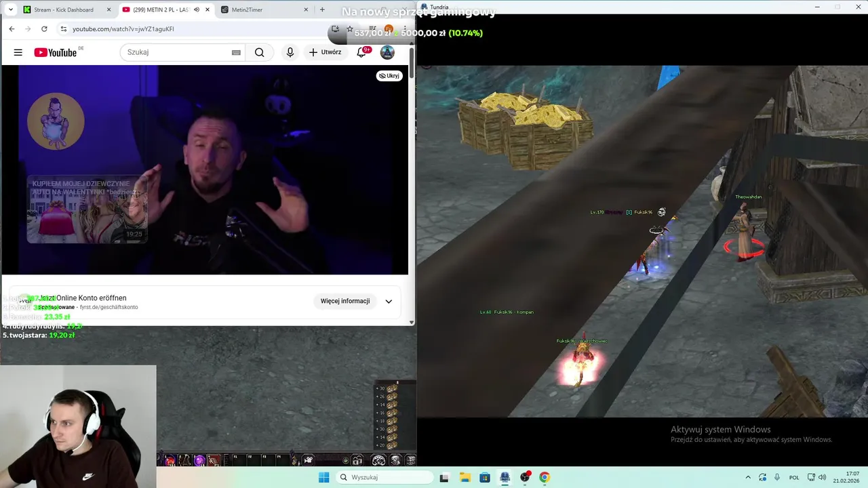Viewport: 868px width, 488px height.
Task: Mute audio icon on YouTube tab
Action: pos(196,9)
